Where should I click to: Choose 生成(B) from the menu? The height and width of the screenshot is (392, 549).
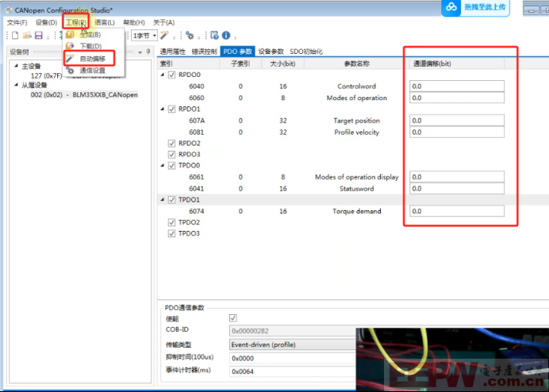click(x=90, y=35)
